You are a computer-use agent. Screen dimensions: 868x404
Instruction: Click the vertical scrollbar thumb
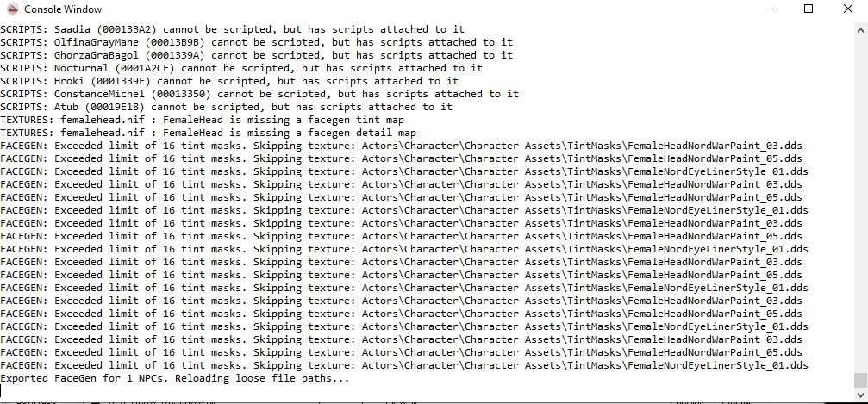[860, 380]
